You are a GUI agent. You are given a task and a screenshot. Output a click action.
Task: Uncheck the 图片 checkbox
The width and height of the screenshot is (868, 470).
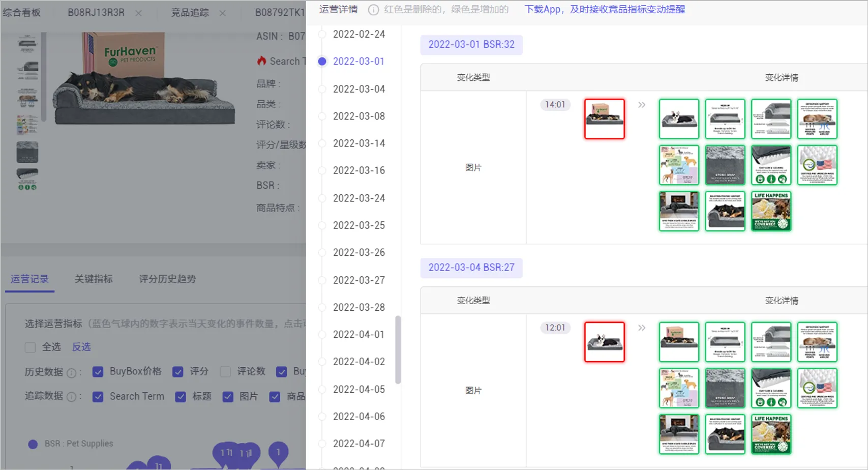(x=228, y=397)
